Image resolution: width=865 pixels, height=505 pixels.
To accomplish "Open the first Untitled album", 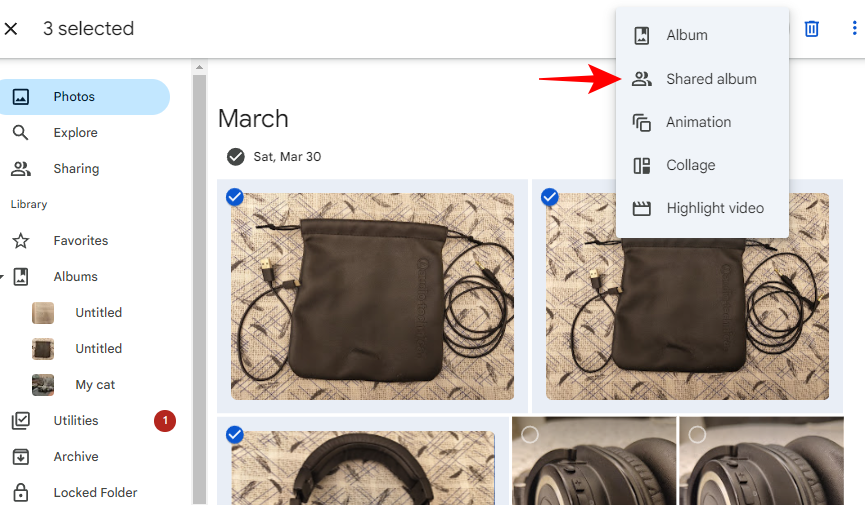I will click(98, 312).
